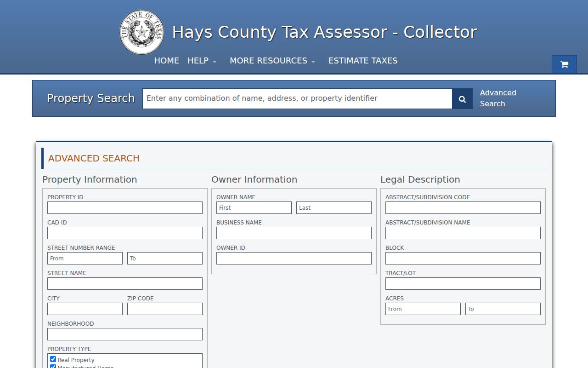Click the Owner Last name field
This screenshot has width=588, height=368.
click(x=334, y=207)
